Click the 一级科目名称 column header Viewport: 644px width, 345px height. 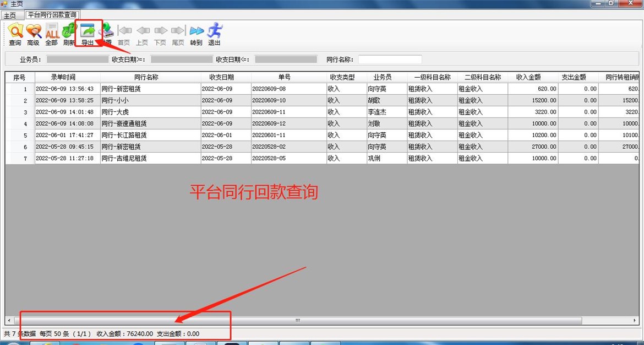pos(432,77)
